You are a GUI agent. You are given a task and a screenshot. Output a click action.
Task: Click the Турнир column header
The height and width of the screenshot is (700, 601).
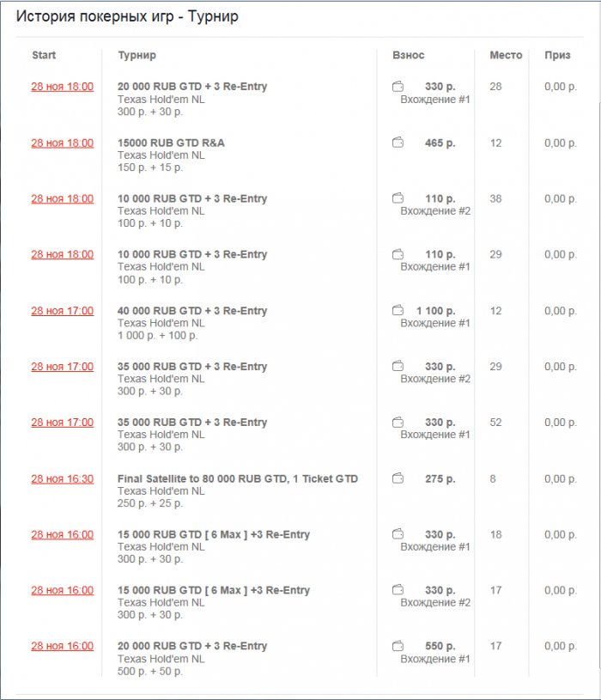(137, 55)
